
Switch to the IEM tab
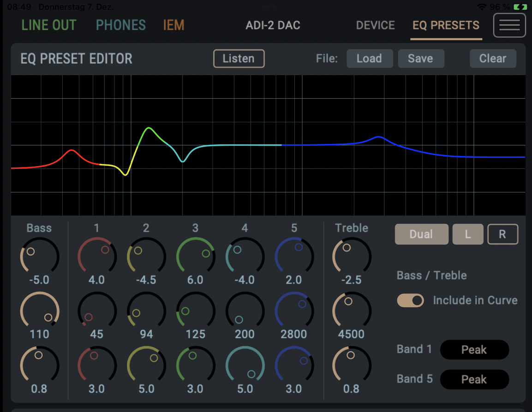(173, 25)
